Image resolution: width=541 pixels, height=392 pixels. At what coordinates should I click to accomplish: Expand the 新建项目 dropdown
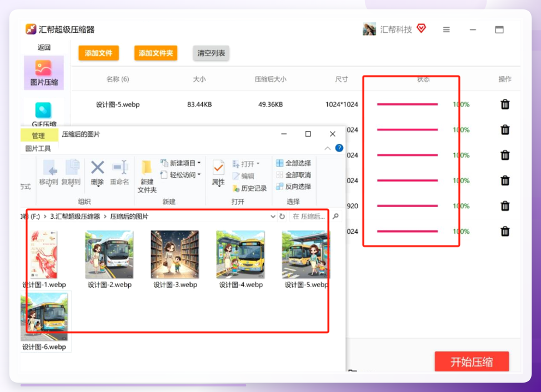[x=199, y=163]
